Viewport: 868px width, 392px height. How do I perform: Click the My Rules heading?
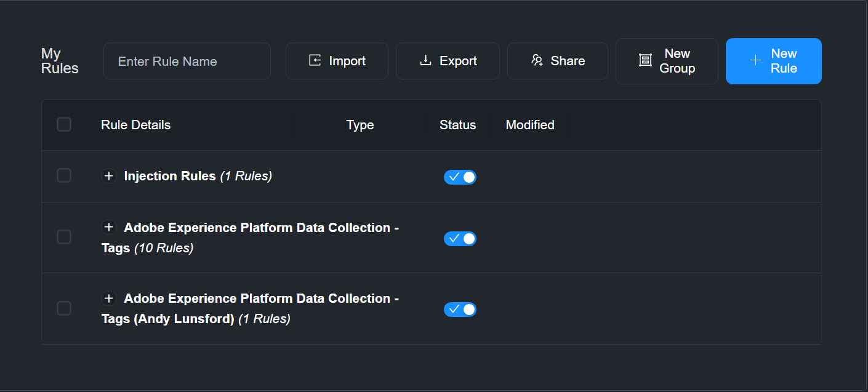click(60, 61)
